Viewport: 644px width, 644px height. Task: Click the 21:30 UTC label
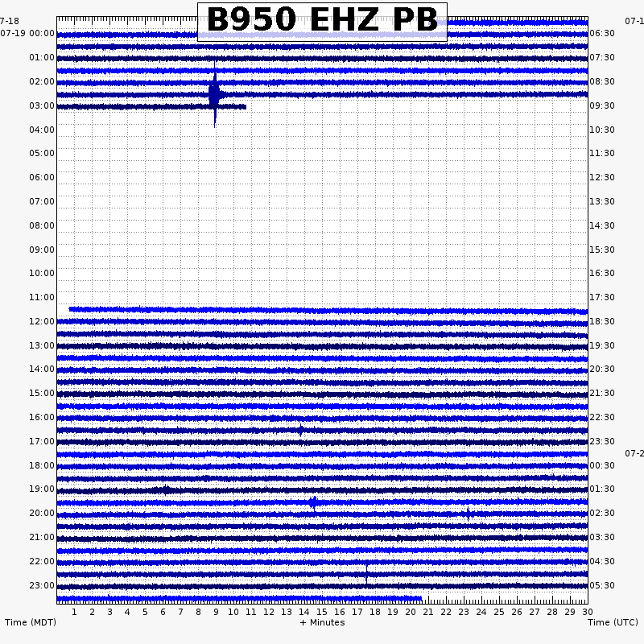click(x=602, y=393)
